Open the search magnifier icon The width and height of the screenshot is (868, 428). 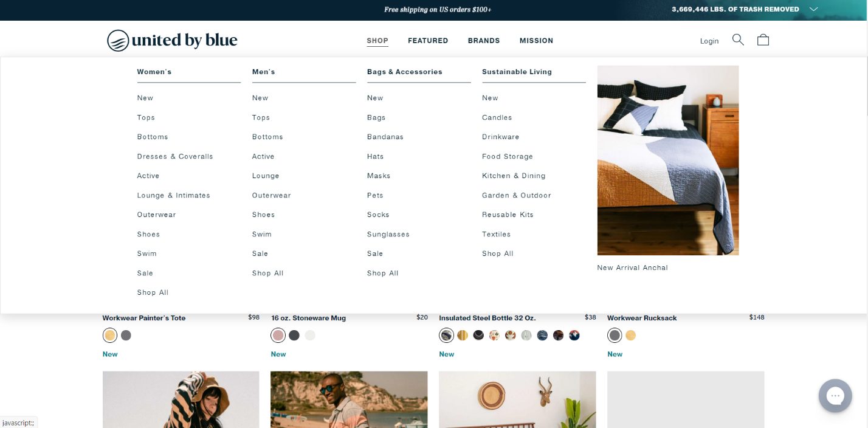point(738,40)
